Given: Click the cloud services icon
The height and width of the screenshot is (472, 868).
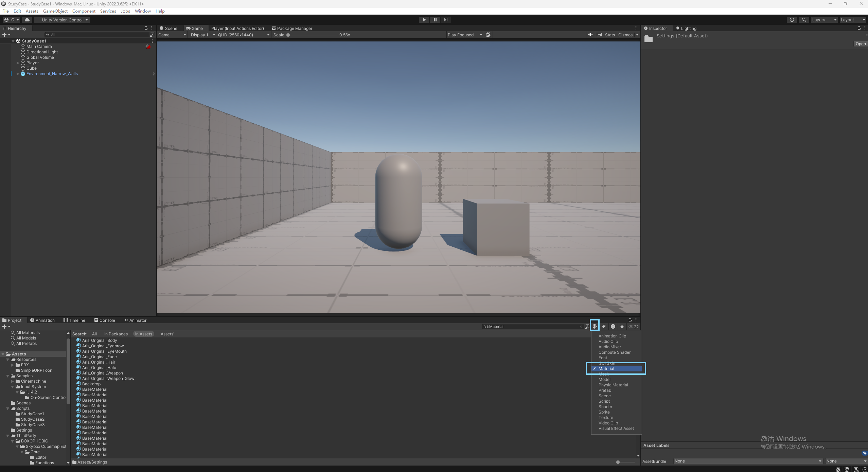Looking at the screenshot, I should (x=27, y=20).
